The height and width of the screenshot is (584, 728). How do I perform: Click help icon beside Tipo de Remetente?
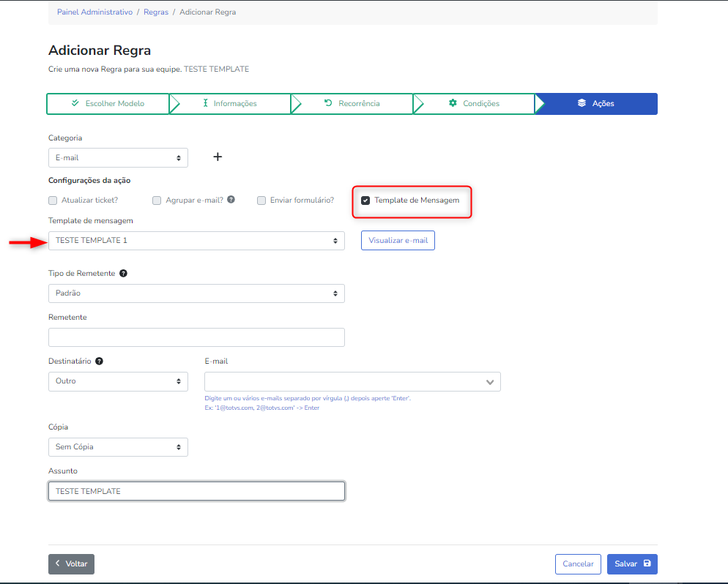coord(123,273)
